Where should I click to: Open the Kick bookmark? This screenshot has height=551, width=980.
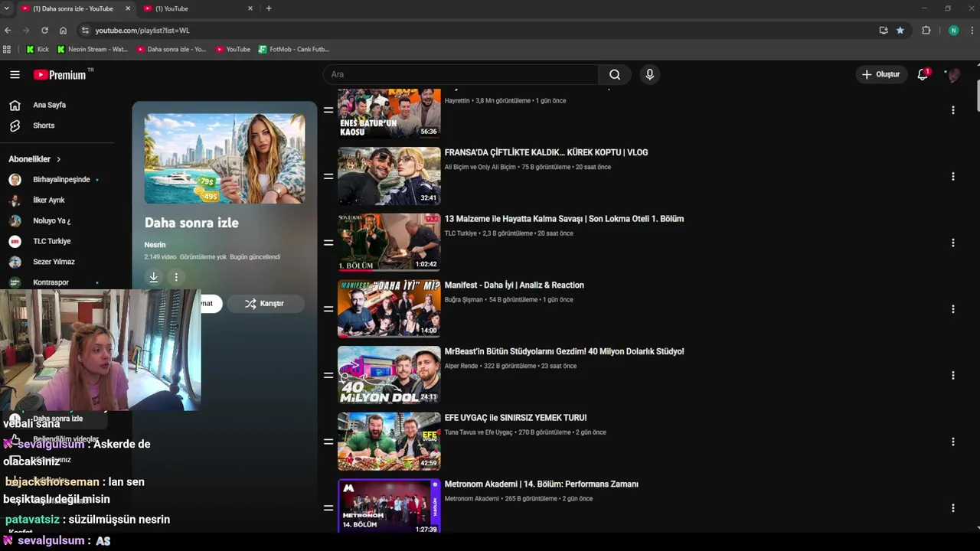(x=38, y=49)
